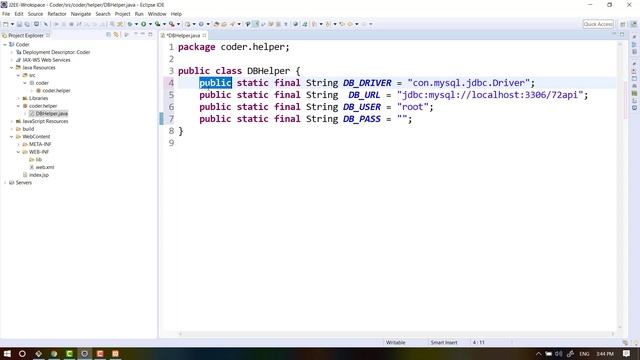This screenshot has width=640, height=360.
Task: Click DB_URL constant name on line 5
Action: click(x=364, y=95)
